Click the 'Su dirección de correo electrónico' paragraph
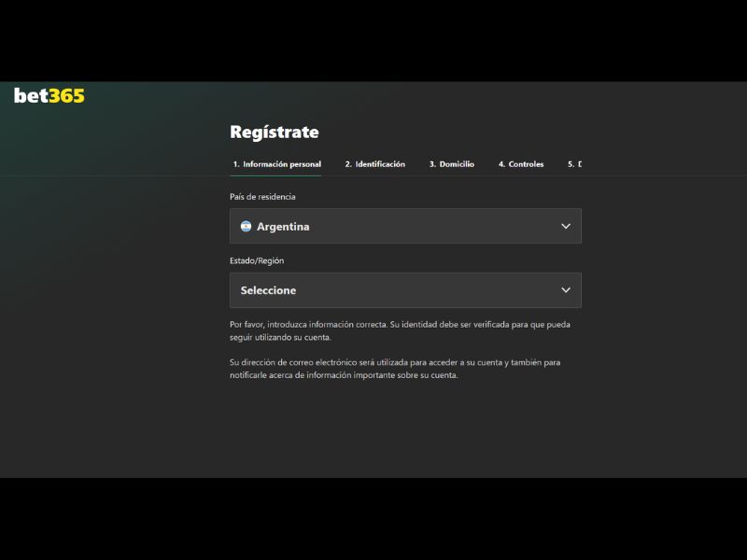747x560 pixels. tap(395, 369)
